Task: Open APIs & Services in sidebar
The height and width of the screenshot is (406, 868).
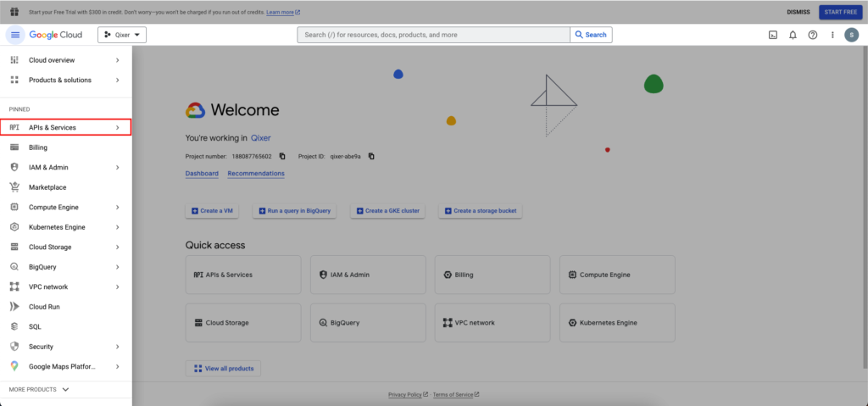Action: tap(66, 127)
